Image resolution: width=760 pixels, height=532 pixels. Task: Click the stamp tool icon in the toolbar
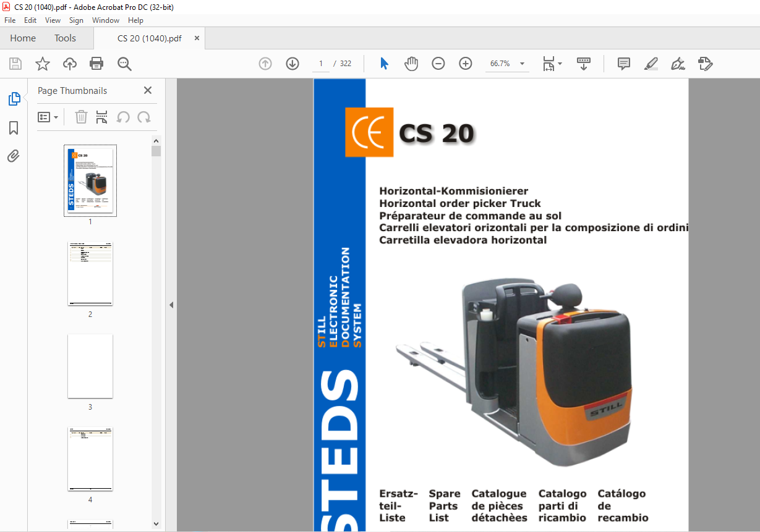706,64
